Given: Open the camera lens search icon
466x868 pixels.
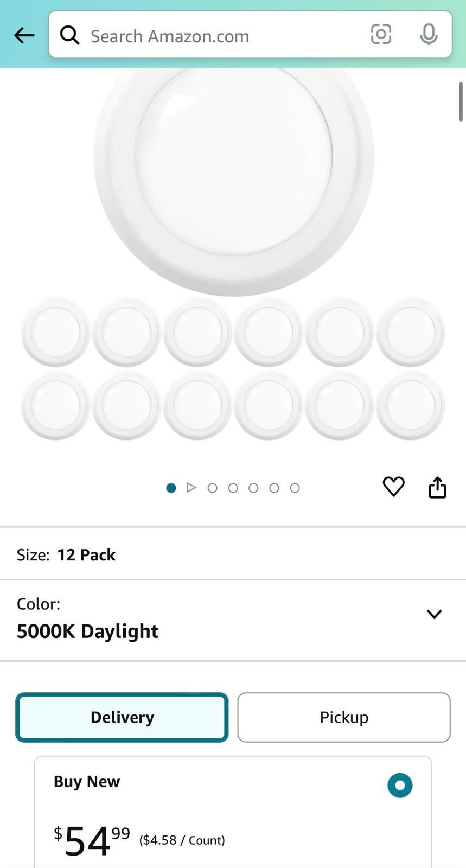Looking at the screenshot, I should (x=381, y=35).
